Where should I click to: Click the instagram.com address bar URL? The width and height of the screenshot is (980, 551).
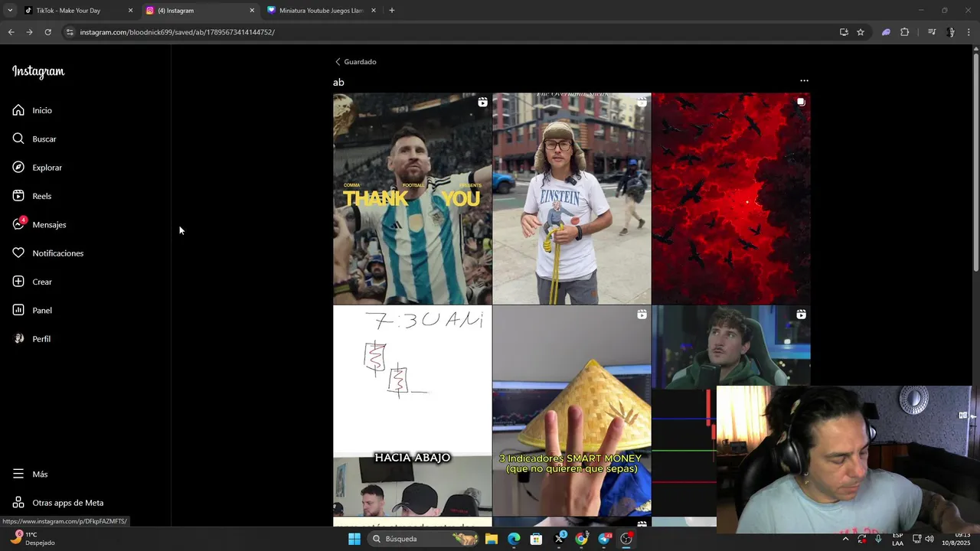point(177,32)
